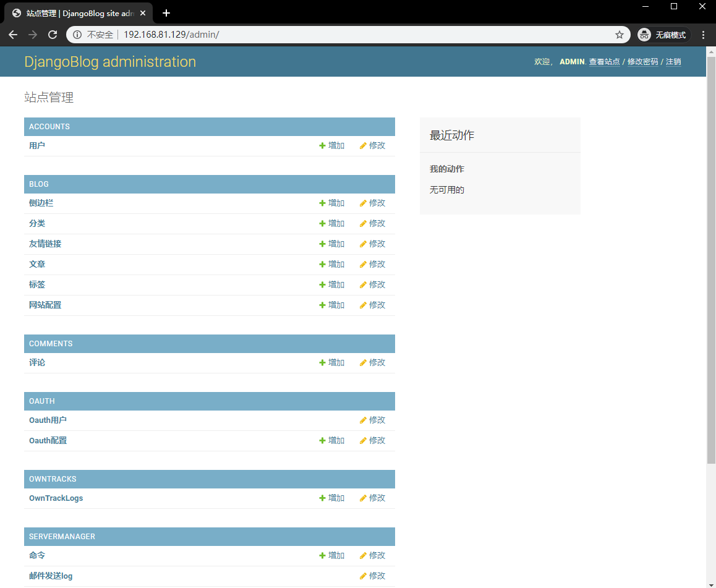Add a new 标签 tag
This screenshot has width=716, height=588.
tap(331, 285)
